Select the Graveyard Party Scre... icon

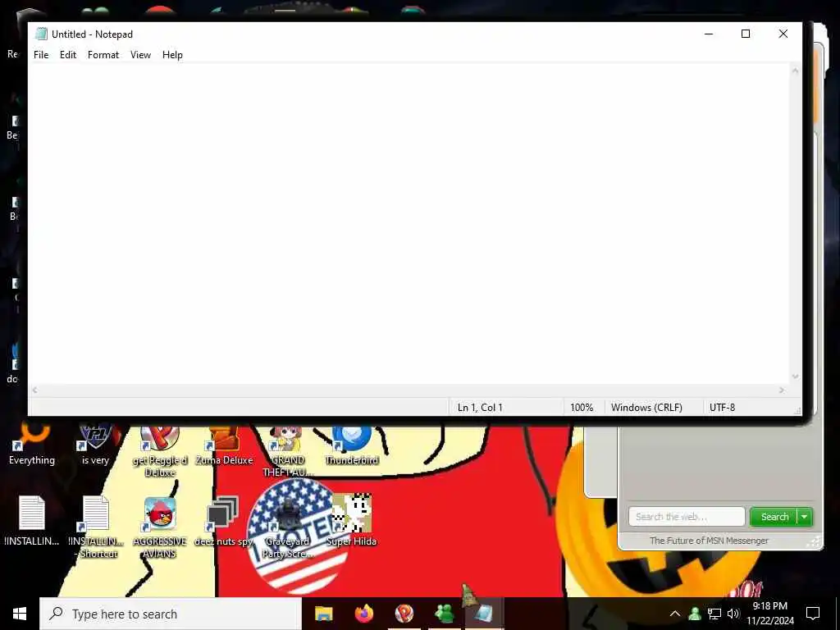click(x=288, y=527)
